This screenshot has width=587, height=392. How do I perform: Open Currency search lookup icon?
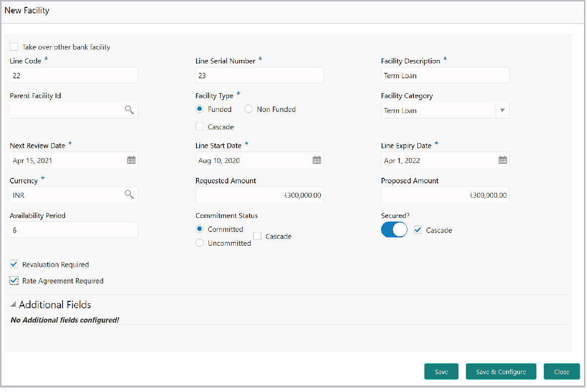(129, 194)
